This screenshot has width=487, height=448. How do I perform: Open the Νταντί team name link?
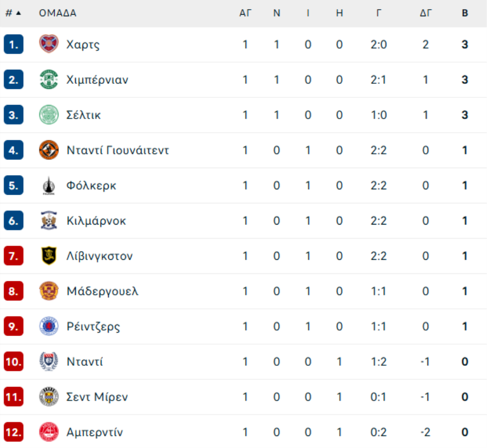[84, 361]
